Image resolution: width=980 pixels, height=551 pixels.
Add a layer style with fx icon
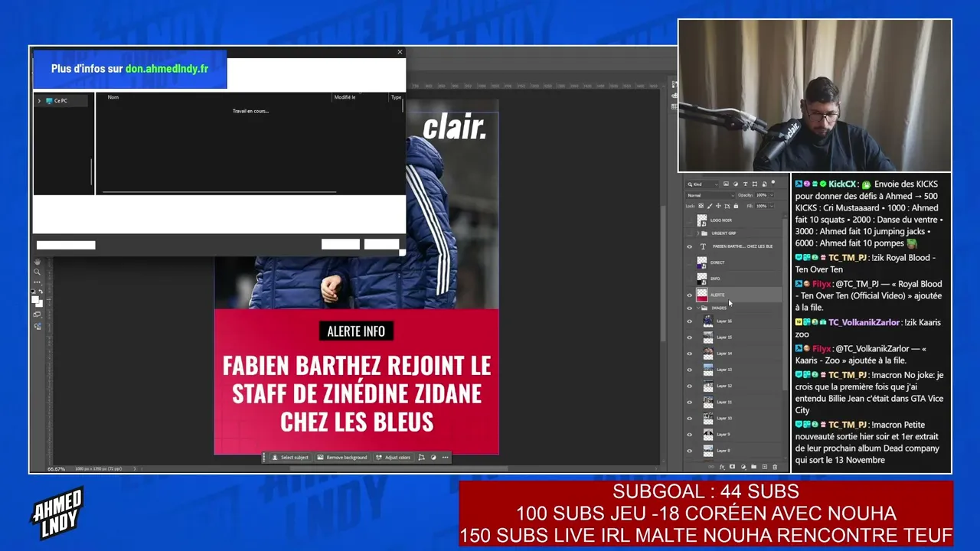coord(722,467)
